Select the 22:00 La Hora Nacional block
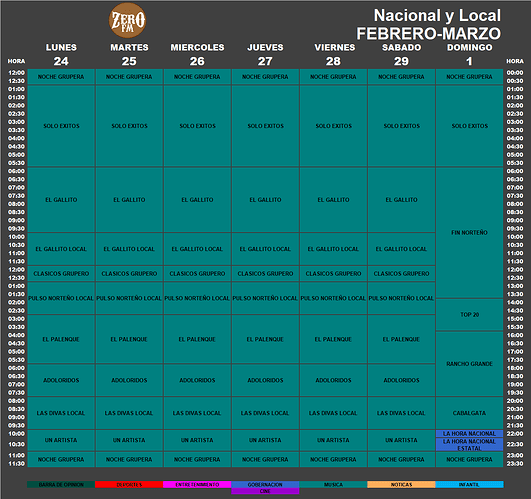Image resolution: width=531 pixels, height=499 pixels. [x=469, y=434]
